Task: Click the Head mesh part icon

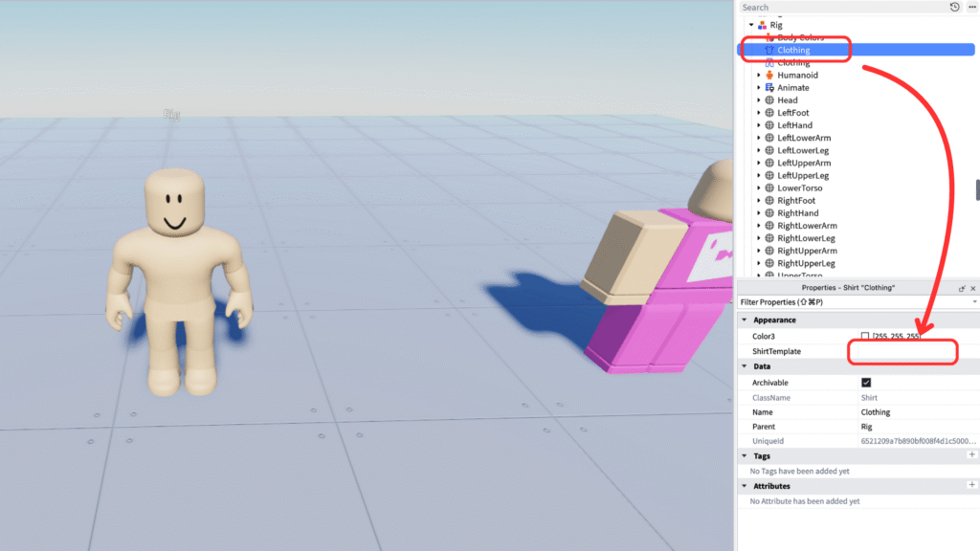Action: point(768,99)
